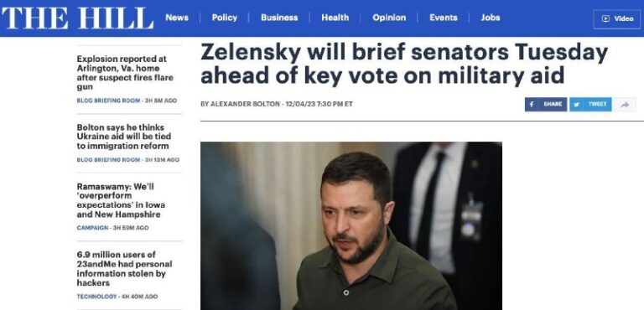Go to the Events page
The width and height of the screenshot is (644, 310).
(443, 18)
